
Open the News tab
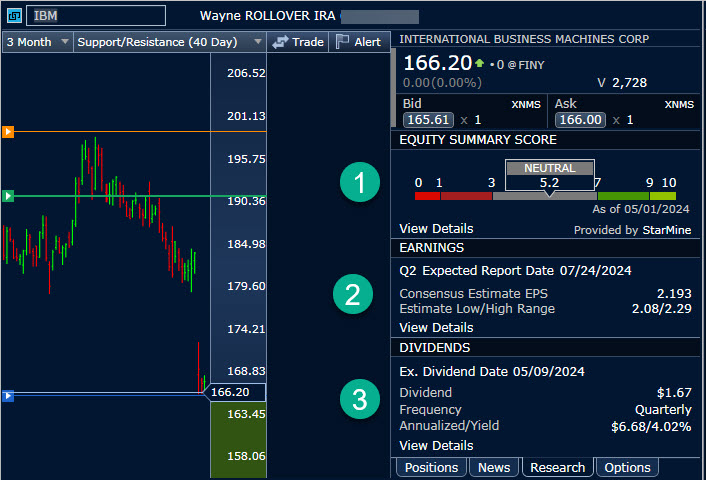pos(494,467)
